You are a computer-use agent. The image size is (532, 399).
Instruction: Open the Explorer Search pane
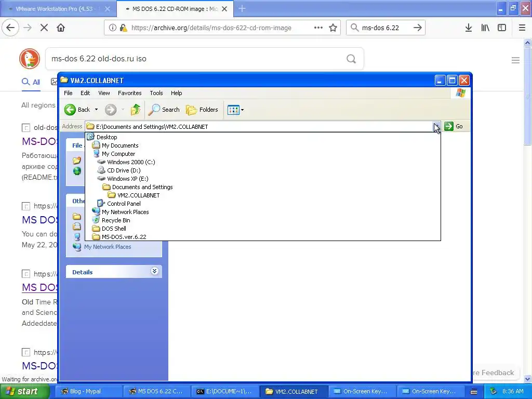pyautogui.click(x=164, y=110)
